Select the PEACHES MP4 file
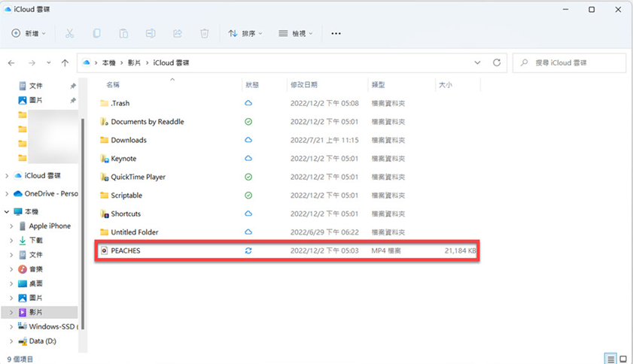Viewport: 633px width, 364px height. tap(288, 250)
